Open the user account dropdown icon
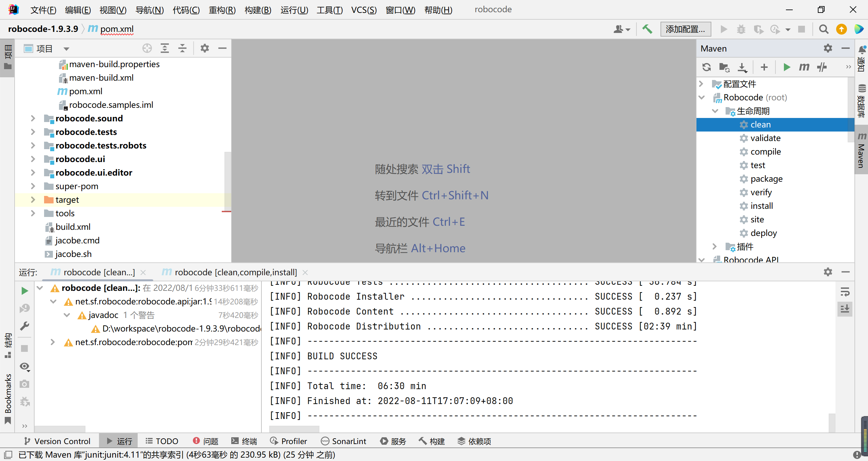Image resolution: width=868 pixels, height=461 pixels. (622, 29)
